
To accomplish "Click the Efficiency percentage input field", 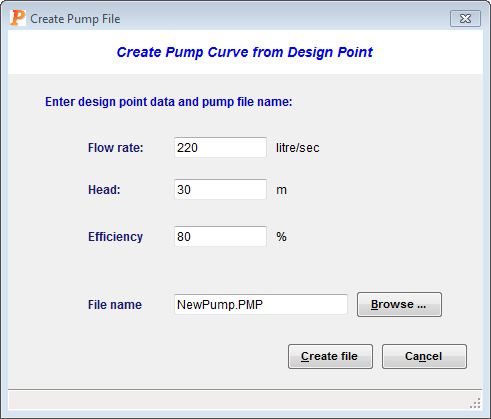I will pos(220,236).
